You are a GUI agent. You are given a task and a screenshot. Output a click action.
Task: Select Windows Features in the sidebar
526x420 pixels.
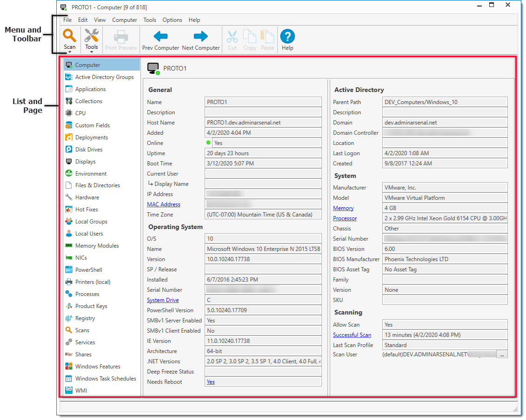(x=97, y=367)
